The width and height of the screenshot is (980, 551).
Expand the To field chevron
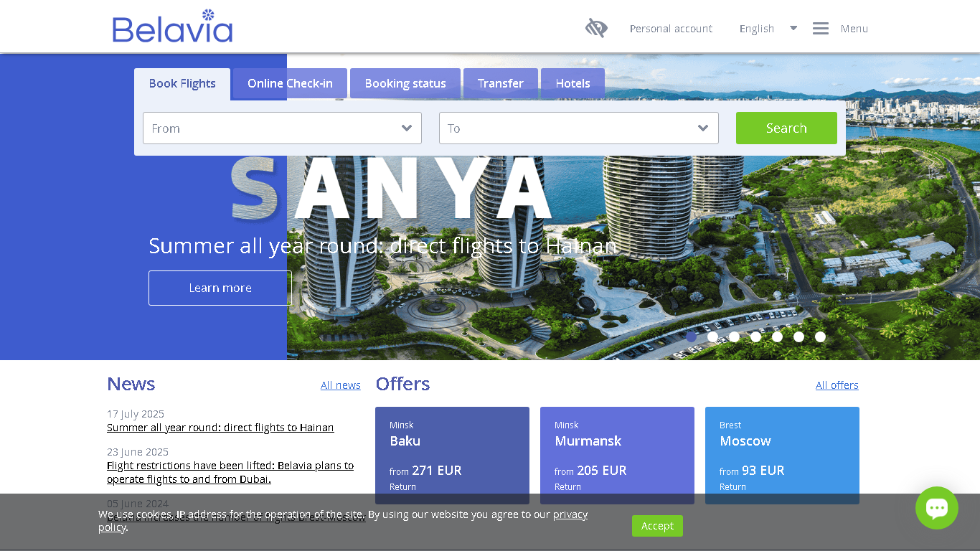(x=703, y=128)
